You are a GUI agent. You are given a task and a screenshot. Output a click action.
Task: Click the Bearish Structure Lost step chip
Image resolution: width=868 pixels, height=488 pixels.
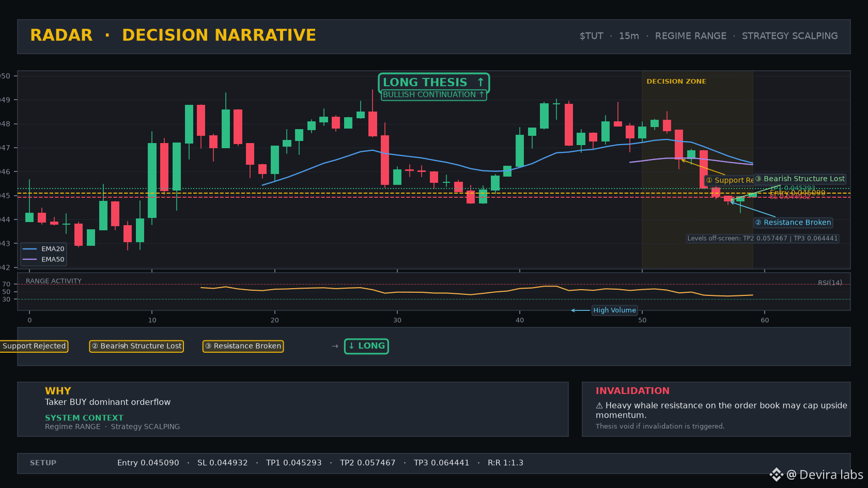[x=136, y=346]
